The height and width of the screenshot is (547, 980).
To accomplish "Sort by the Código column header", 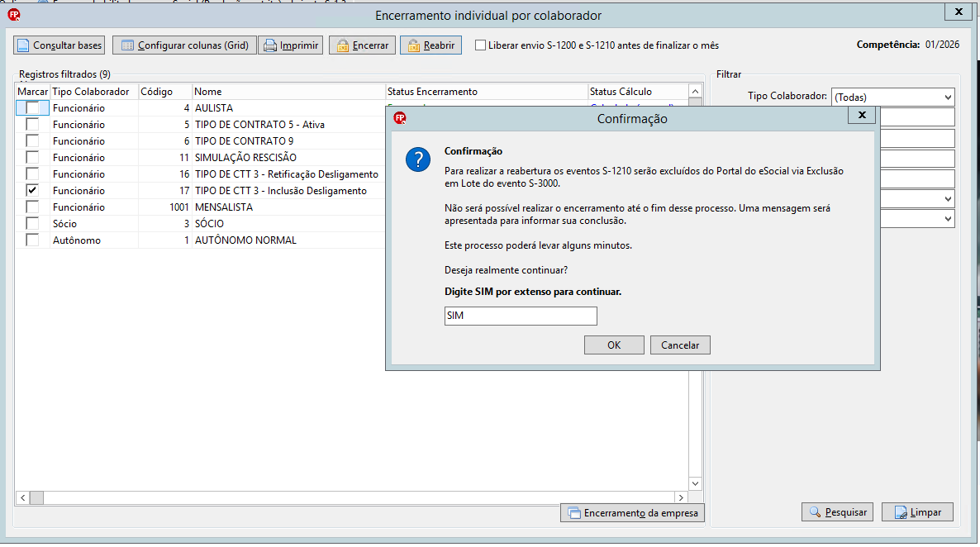I will click(x=165, y=91).
